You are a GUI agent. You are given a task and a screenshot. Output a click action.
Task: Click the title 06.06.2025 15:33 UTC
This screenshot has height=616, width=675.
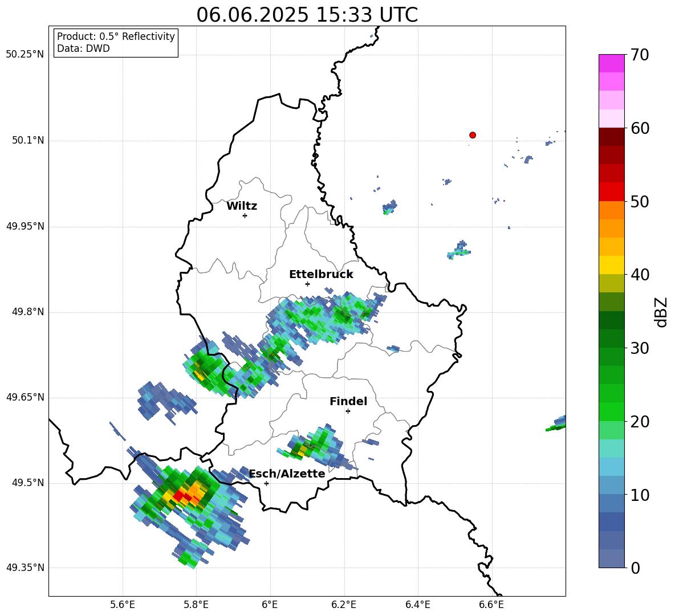tap(307, 15)
